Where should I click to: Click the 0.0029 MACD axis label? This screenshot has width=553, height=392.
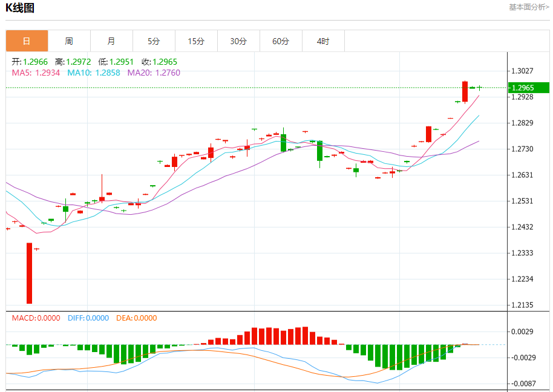(x=522, y=332)
